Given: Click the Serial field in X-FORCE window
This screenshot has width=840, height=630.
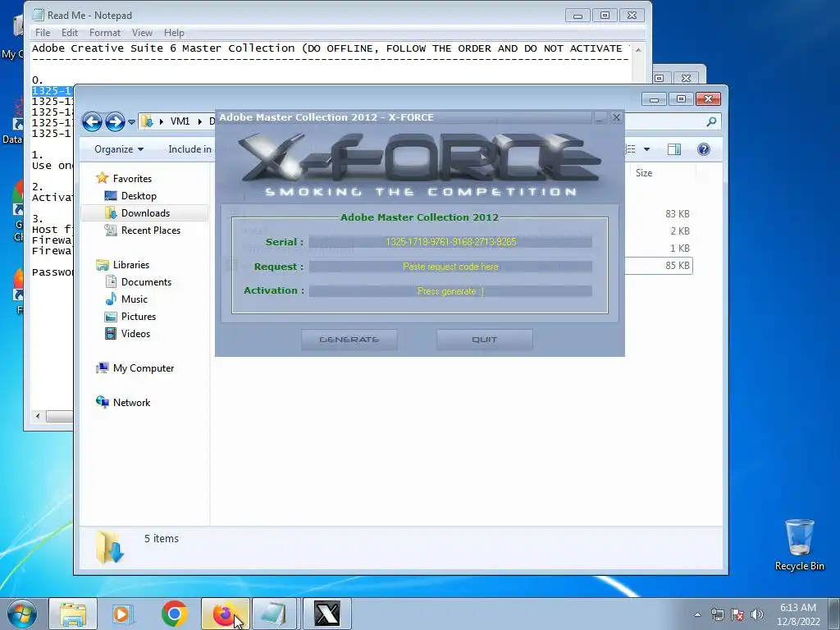Looking at the screenshot, I should (x=450, y=242).
